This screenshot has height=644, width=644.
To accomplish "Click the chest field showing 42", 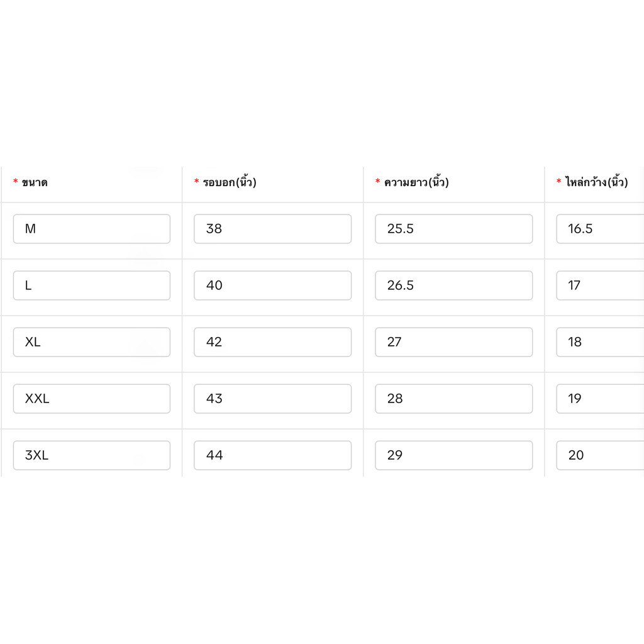I will tap(273, 342).
